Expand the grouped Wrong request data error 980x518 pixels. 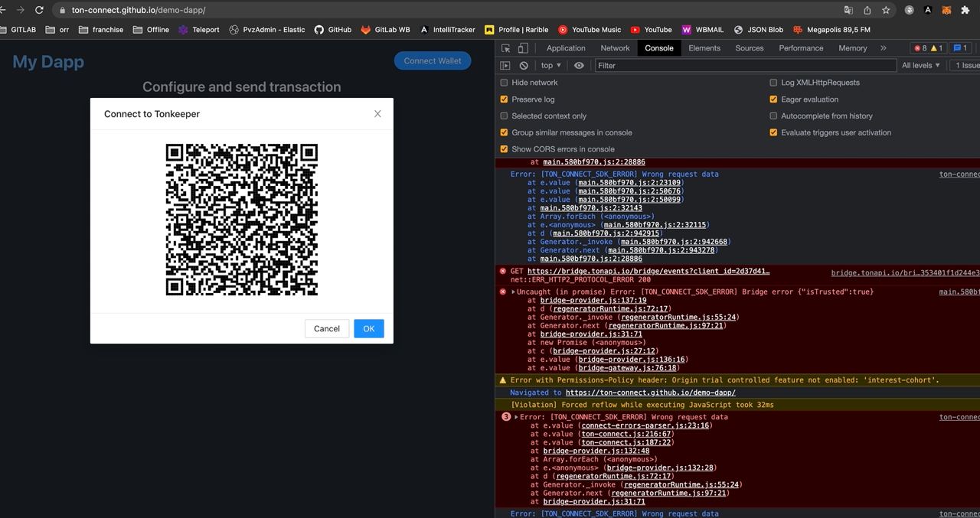515,417
